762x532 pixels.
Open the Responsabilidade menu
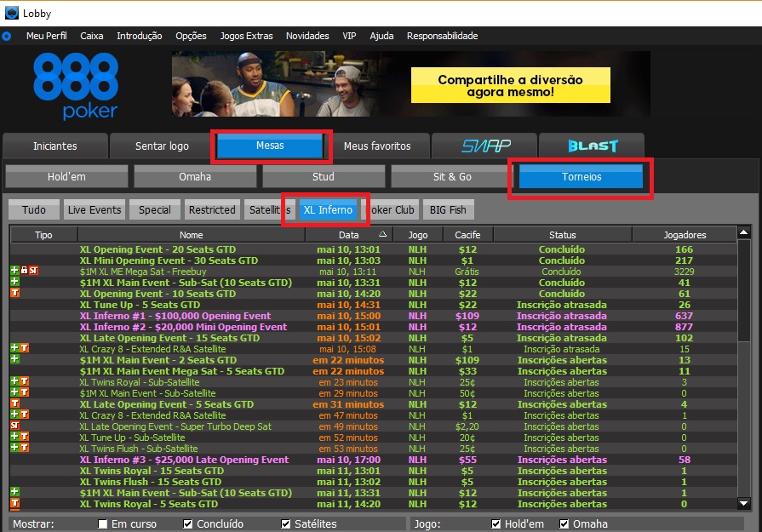click(442, 36)
